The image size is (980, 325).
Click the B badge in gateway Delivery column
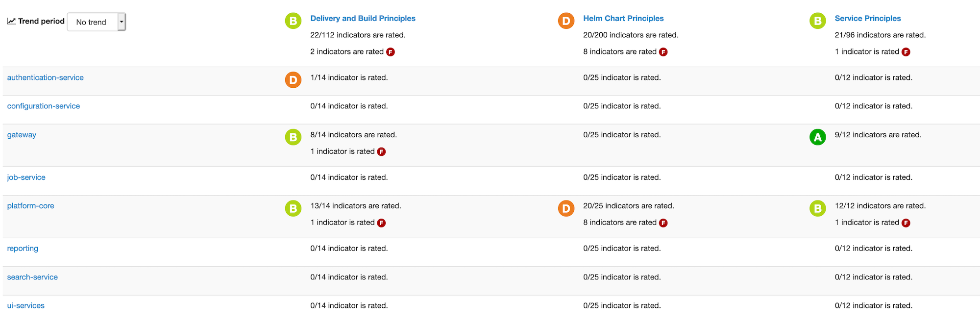tap(293, 137)
